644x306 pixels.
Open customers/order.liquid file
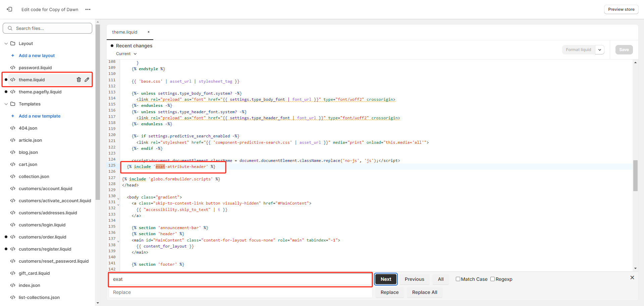click(x=42, y=237)
